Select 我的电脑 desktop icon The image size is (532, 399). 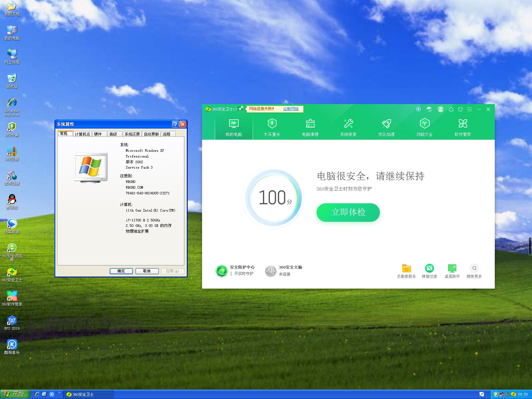(12, 33)
